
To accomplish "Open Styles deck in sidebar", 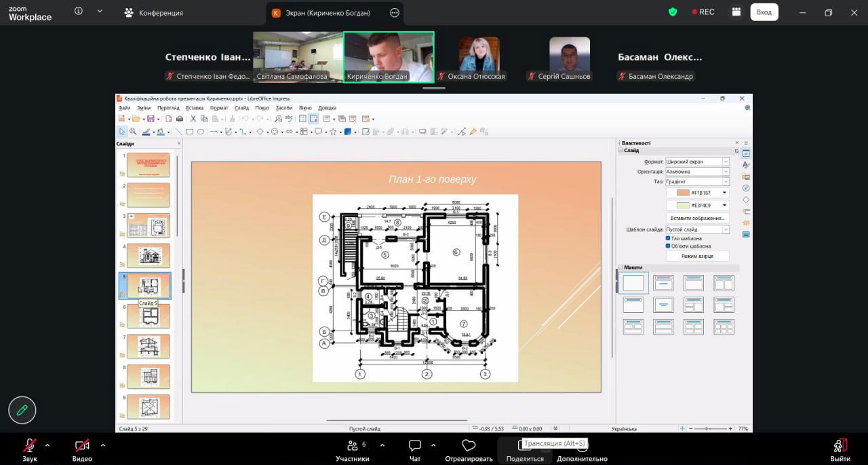I will tap(746, 164).
